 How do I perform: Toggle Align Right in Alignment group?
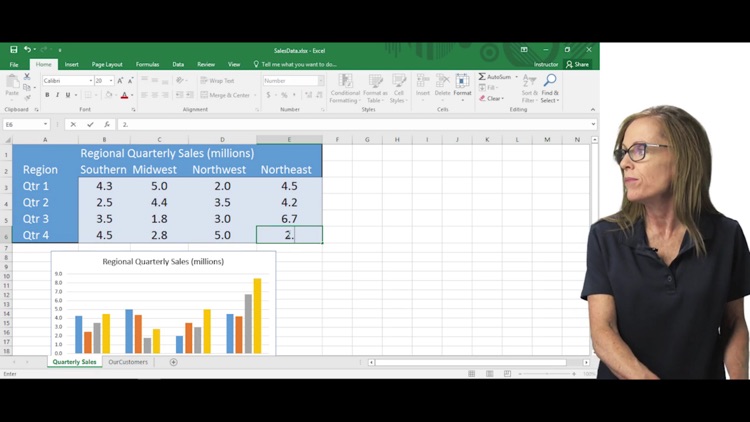click(165, 95)
